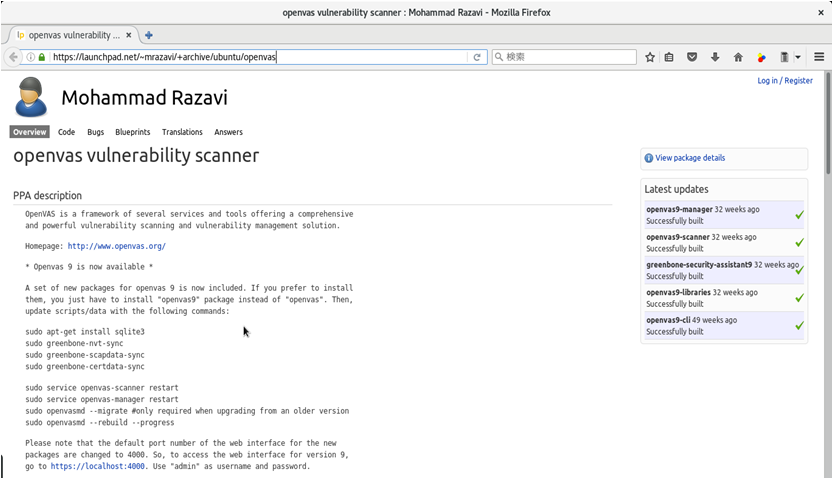Screen dimensions: 833x479
Task: Open a new tab with plus icon
Action: point(149,35)
